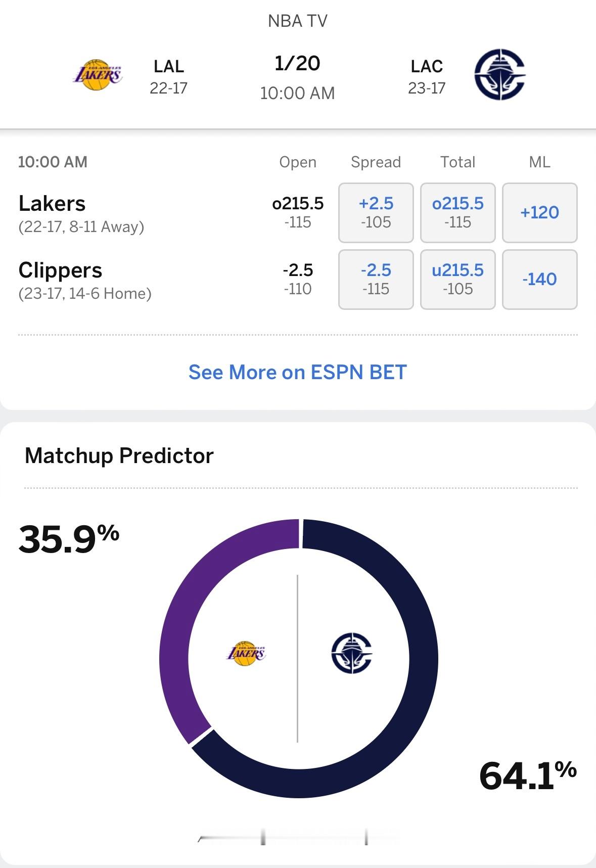Pick Lakers +120 moneyline
This screenshot has height=868, width=596.
[540, 212]
